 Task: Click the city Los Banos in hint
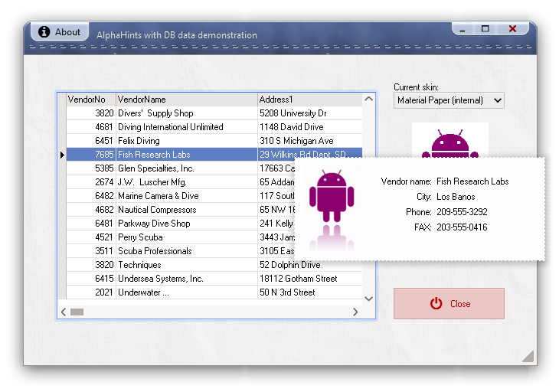tap(456, 197)
